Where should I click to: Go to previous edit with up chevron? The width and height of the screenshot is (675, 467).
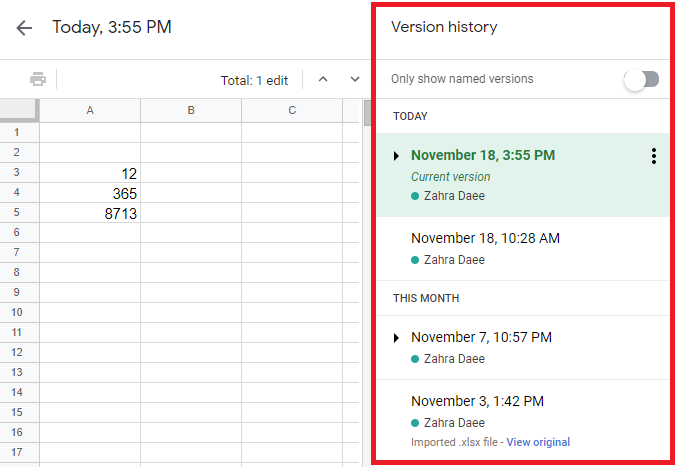click(x=322, y=79)
